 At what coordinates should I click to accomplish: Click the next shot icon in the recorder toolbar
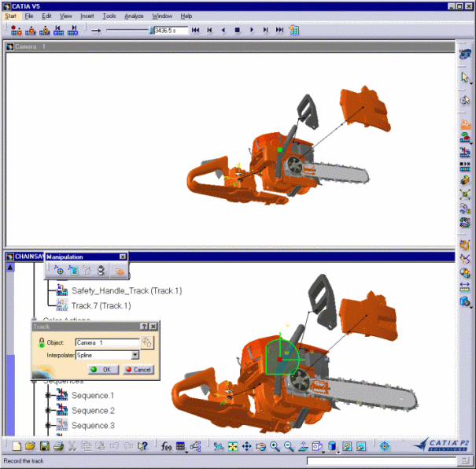pos(73,30)
